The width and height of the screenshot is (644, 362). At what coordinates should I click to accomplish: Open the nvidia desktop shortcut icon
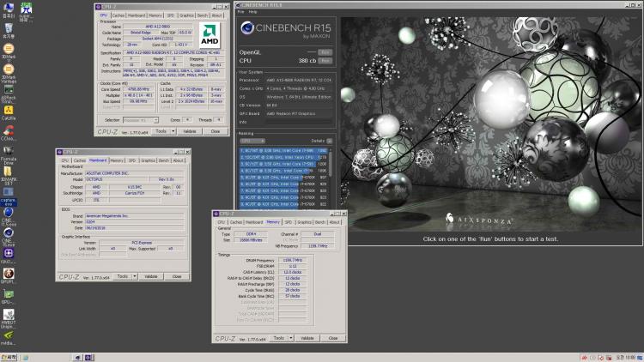coord(9,338)
